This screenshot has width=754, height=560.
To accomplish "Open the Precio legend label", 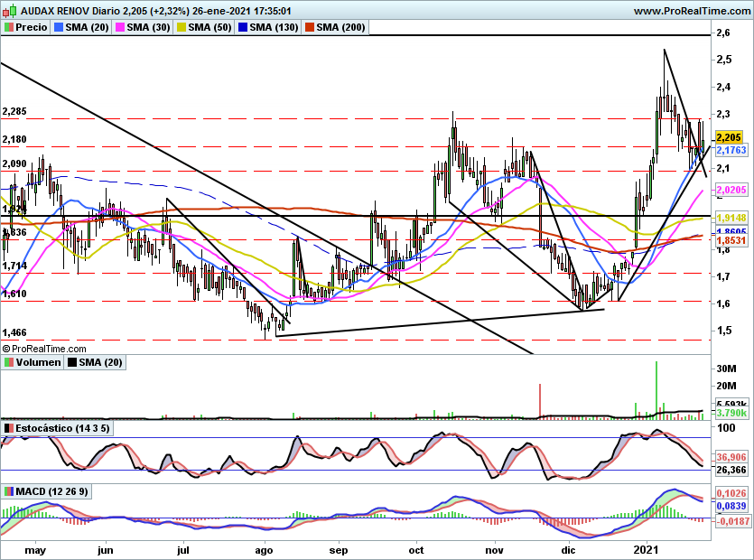I will 32,27.
